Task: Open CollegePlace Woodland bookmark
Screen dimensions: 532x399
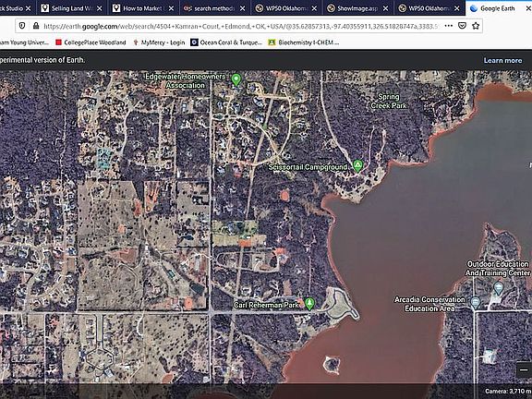Action: tap(91, 42)
